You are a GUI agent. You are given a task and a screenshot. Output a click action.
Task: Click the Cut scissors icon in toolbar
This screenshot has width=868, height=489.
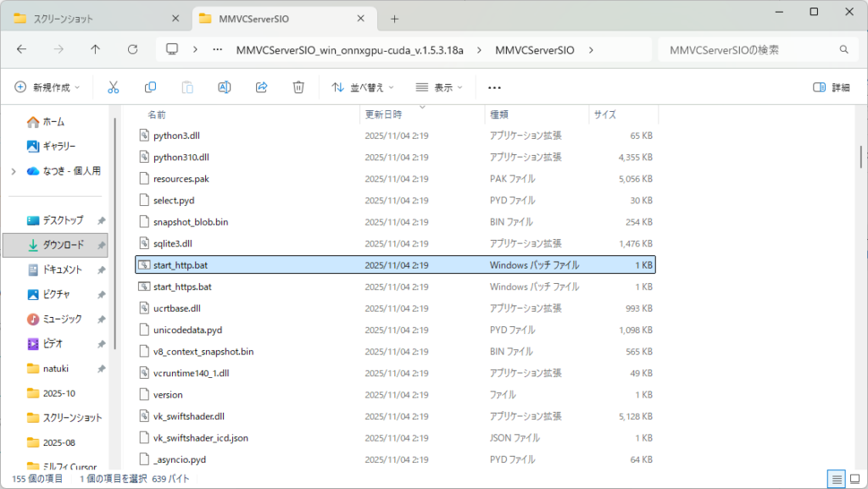pyautogui.click(x=113, y=87)
